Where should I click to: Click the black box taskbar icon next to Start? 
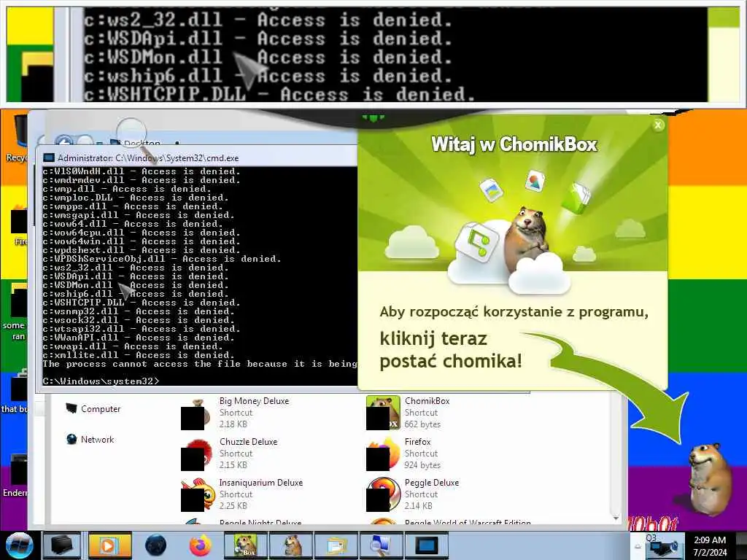[63, 545]
